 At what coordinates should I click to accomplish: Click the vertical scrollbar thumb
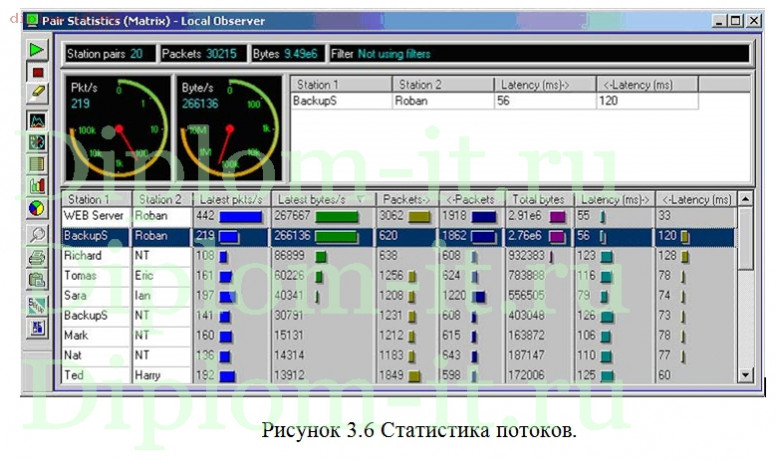click(x=745, y=238)
